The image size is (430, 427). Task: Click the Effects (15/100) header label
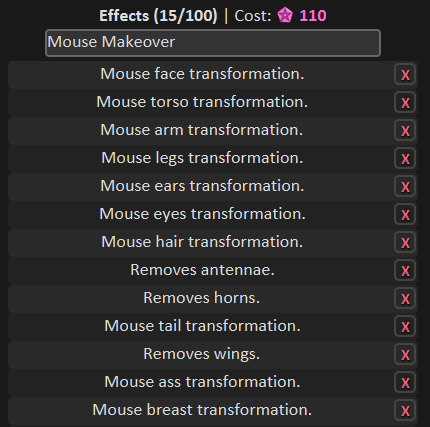(x=158, y=16)
